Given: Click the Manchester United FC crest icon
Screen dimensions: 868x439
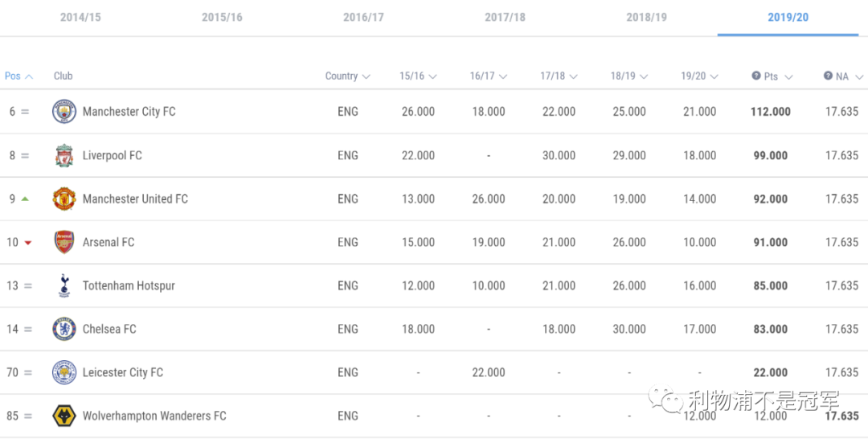Looking at the screenshot, I should (64, 199).
